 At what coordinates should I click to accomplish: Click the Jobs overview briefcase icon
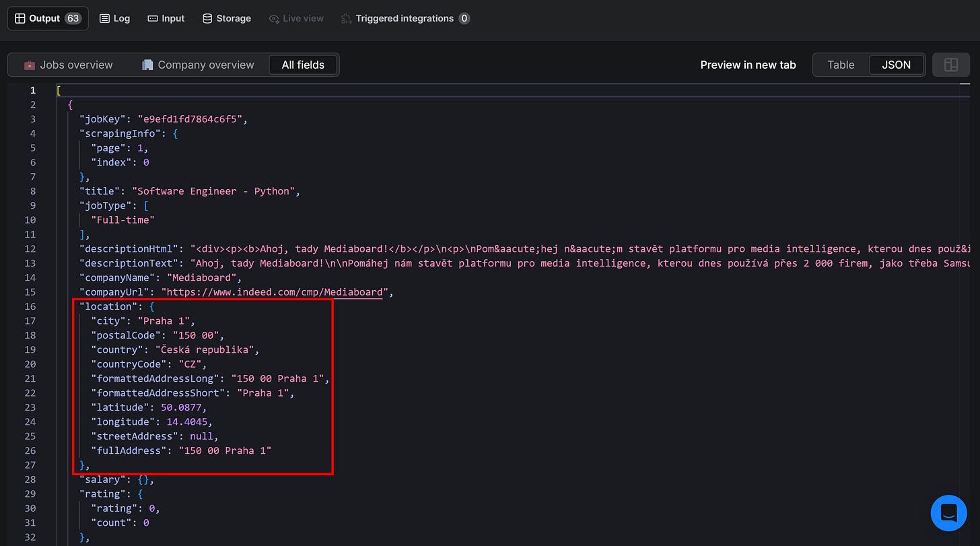point(30,65)
